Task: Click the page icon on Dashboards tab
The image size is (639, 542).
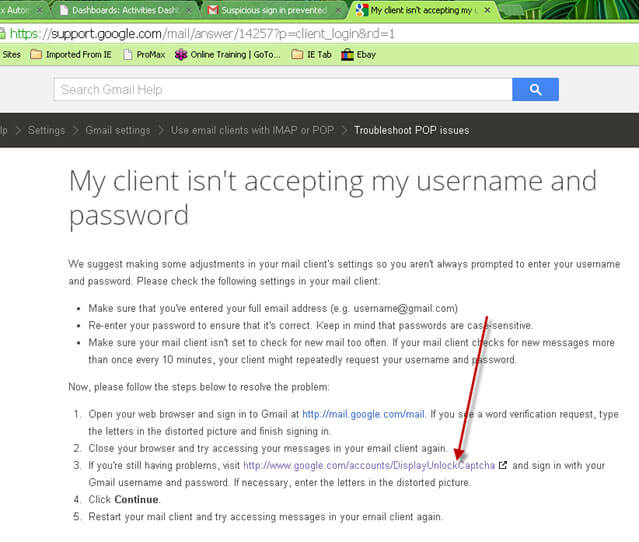Action: [x=64, y=10]
